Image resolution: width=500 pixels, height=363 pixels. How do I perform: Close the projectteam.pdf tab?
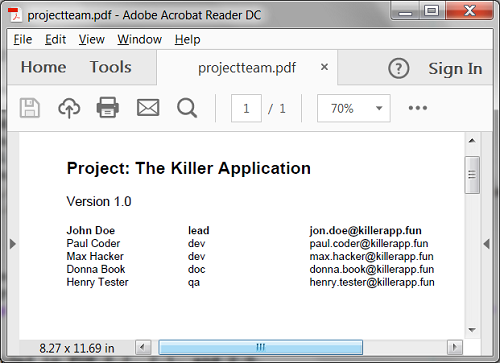coord(324,67)
